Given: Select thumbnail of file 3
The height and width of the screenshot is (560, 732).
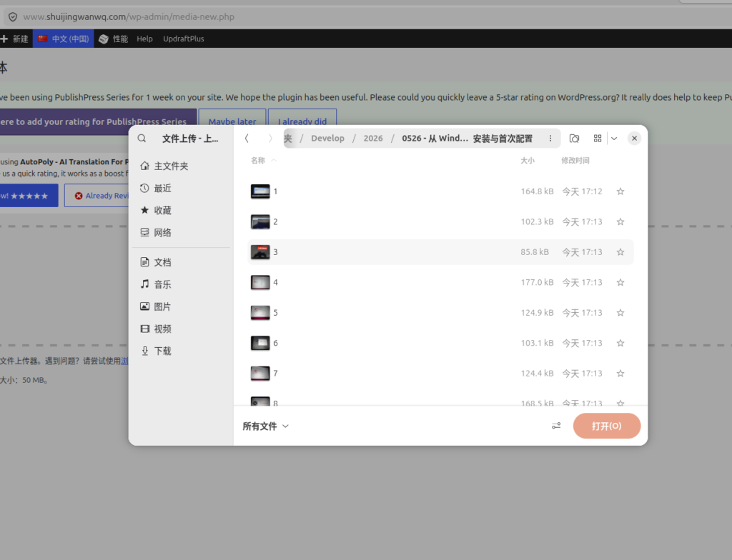Looking at the screenshot, I should (x=260, y=252).
